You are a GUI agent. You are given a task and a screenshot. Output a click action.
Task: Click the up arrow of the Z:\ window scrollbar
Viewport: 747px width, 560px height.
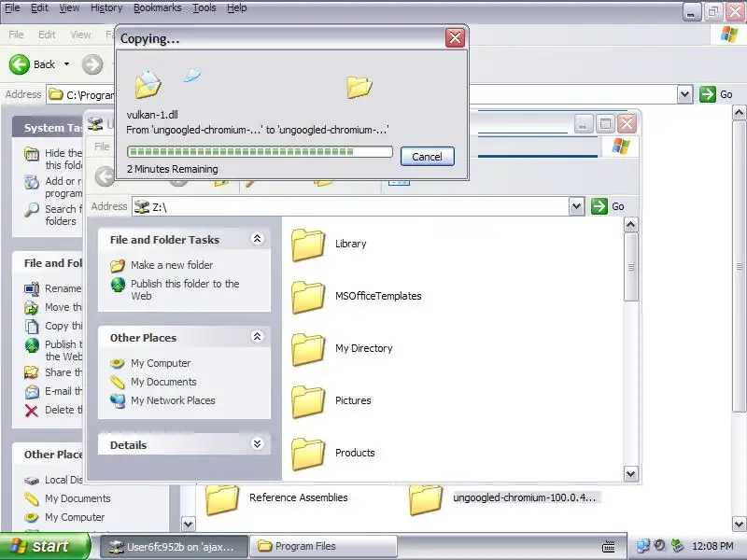631,224
